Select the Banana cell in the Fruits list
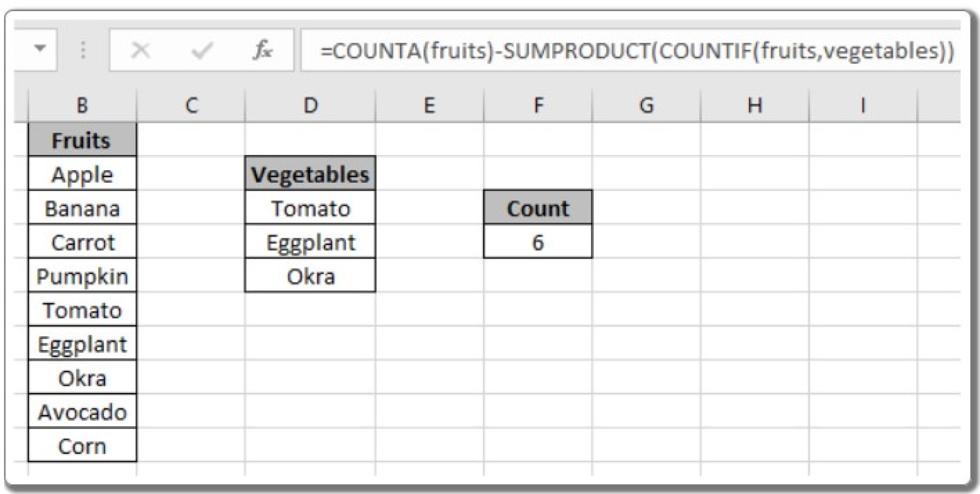980x494 pixels. click(x=82, y=208)
